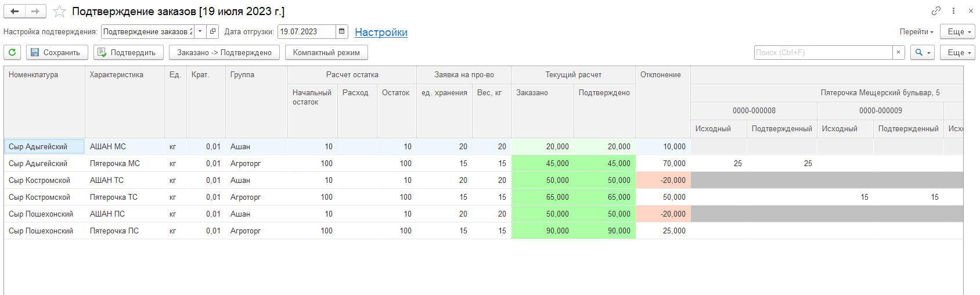980x295 pixels.
Task: Click the Заказано -> Подтверждено button
Action: [x=224, y=52]
